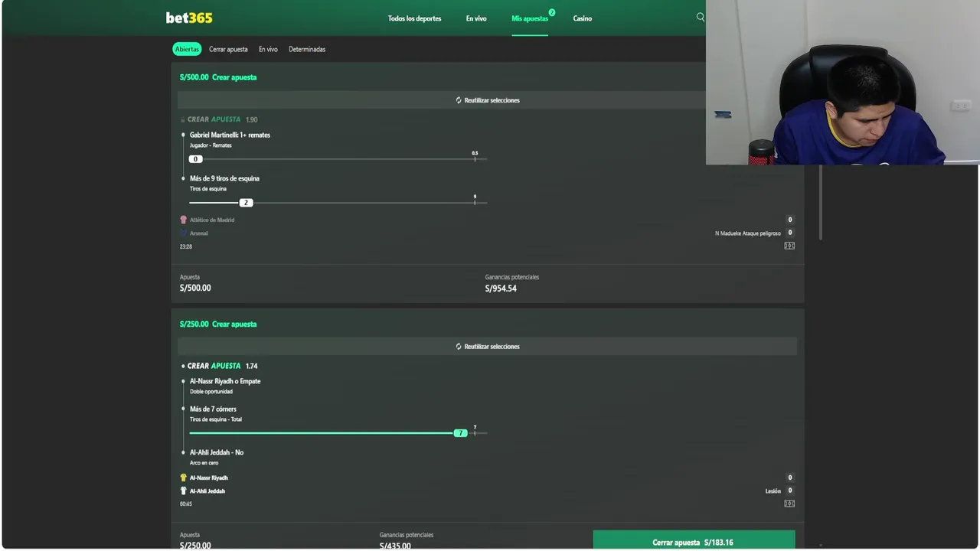The width and height of the screenshot is (980, 551).
Task: Click Más de 9 tiros de esquina text
Action: [224, 178]
